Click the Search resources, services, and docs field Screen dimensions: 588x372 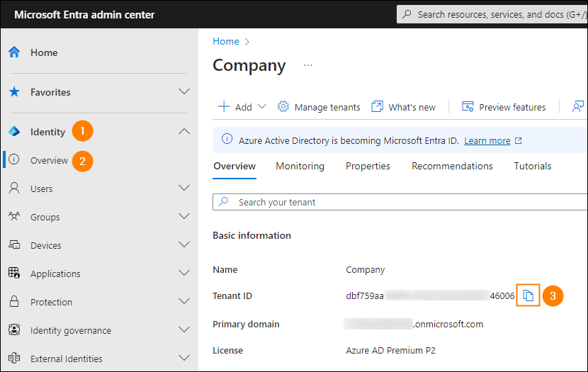pos(492,14)
